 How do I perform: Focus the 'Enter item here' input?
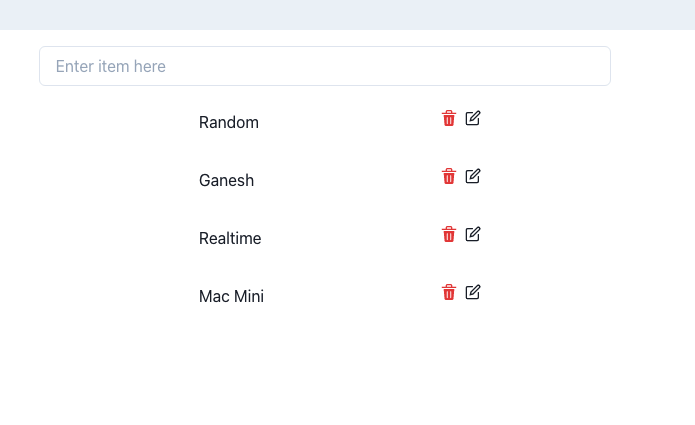324,66
